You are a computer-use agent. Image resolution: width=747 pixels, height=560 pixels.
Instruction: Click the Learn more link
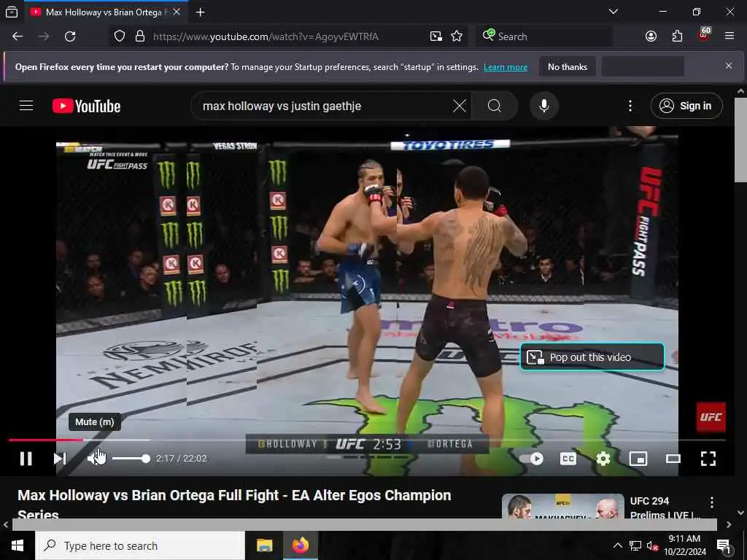coord(506,67)
